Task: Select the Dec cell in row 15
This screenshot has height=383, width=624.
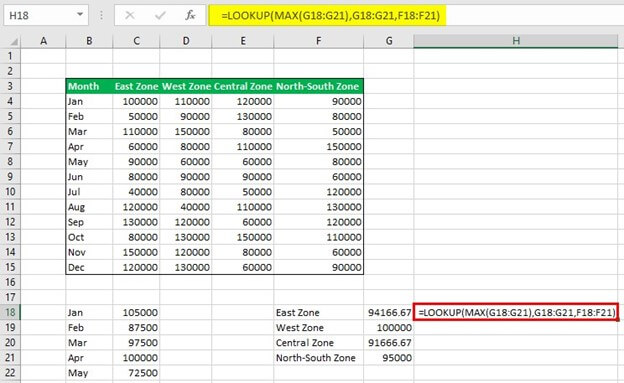Action: tap(89, 268)
